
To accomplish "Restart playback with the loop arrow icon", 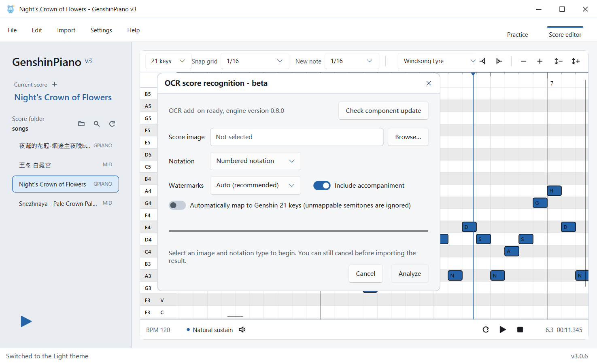I will point(486,330).
